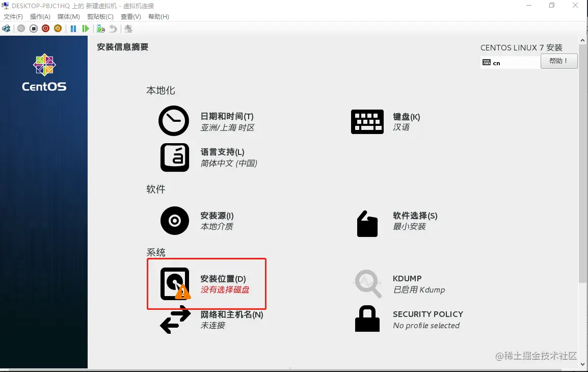The image size is (588, 372).
Task: Click 亚洲/上海 时区 text
Action: tap(227, 127)
